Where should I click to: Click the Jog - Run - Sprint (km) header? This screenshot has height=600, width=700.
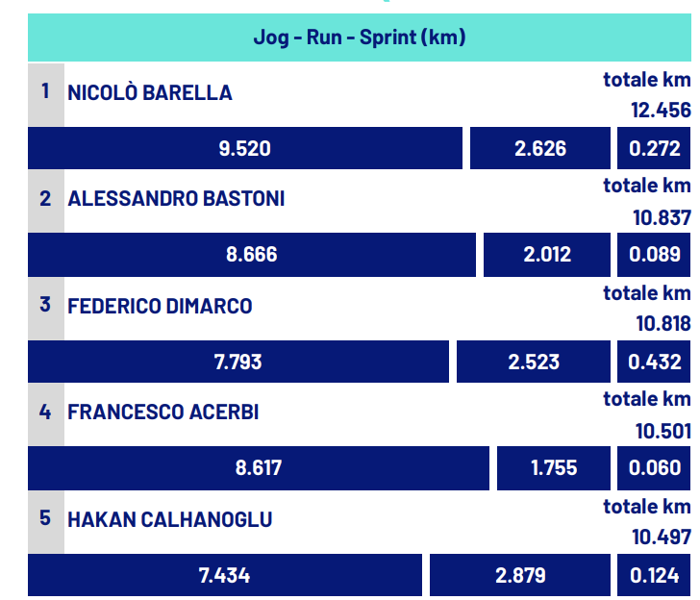[360, 37]
